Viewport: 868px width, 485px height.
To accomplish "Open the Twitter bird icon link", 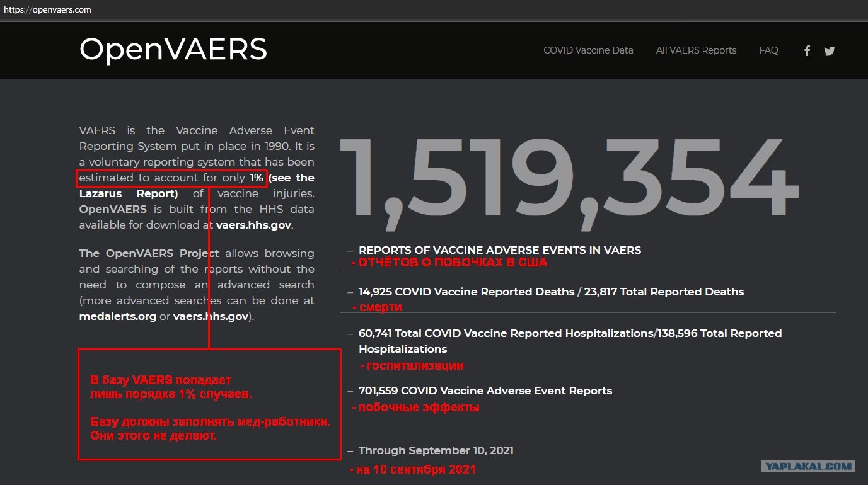I will click(830, 51).
